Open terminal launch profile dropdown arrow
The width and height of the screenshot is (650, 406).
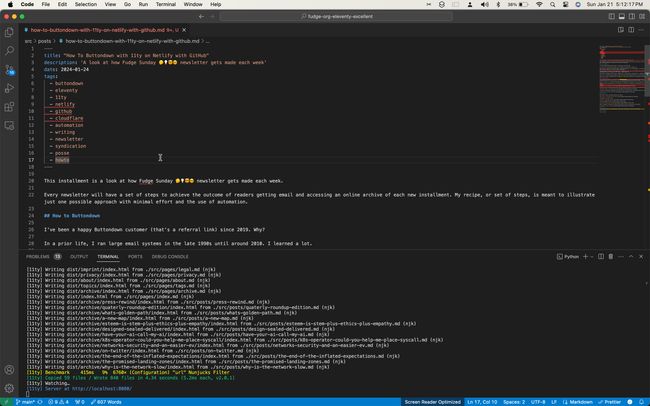(592, 257)
